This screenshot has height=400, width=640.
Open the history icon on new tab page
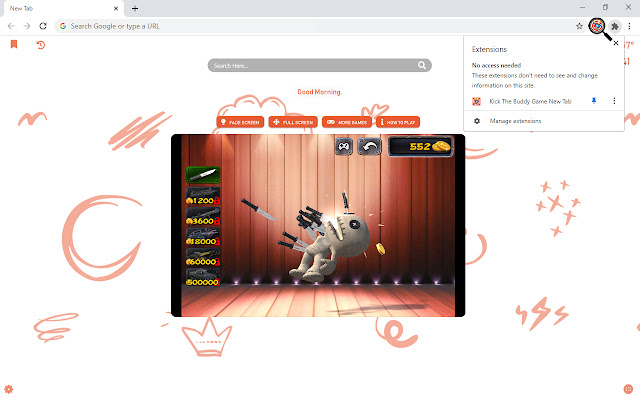click(x=40, y=45)
